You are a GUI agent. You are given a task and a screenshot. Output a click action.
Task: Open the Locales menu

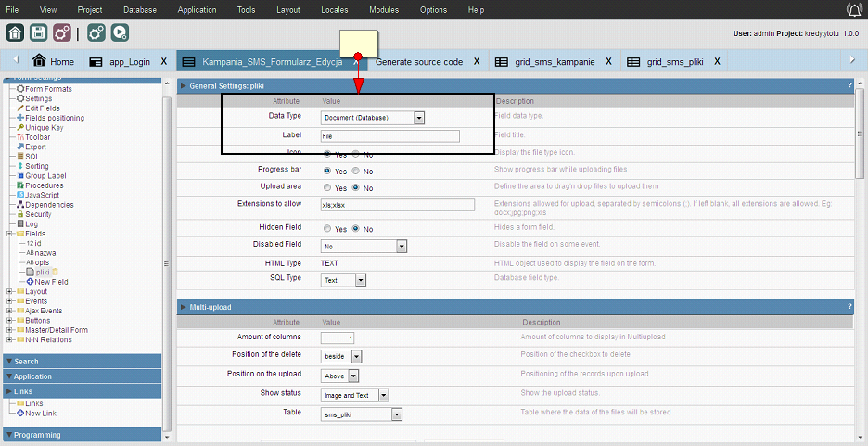pos(335,10)
